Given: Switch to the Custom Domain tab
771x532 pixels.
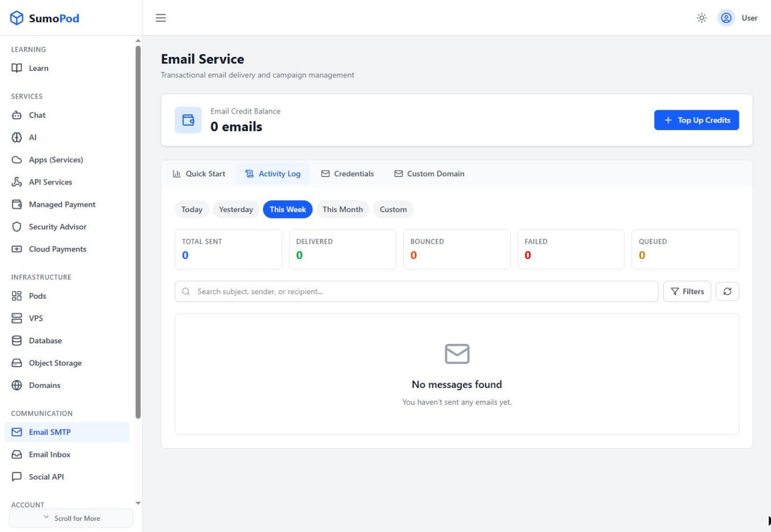Looking at the screenshot, I should [x=429, y=173].
